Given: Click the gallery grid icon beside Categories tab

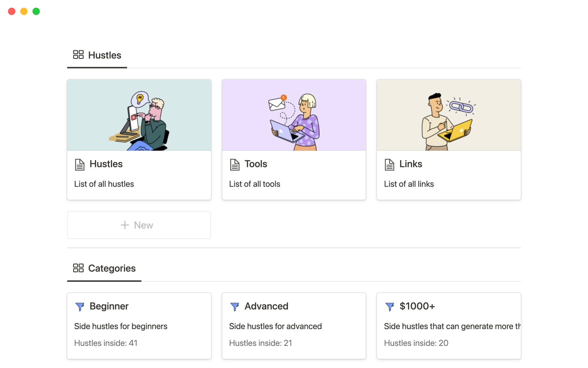Looking at the screenshot, I should pos(78,268).
